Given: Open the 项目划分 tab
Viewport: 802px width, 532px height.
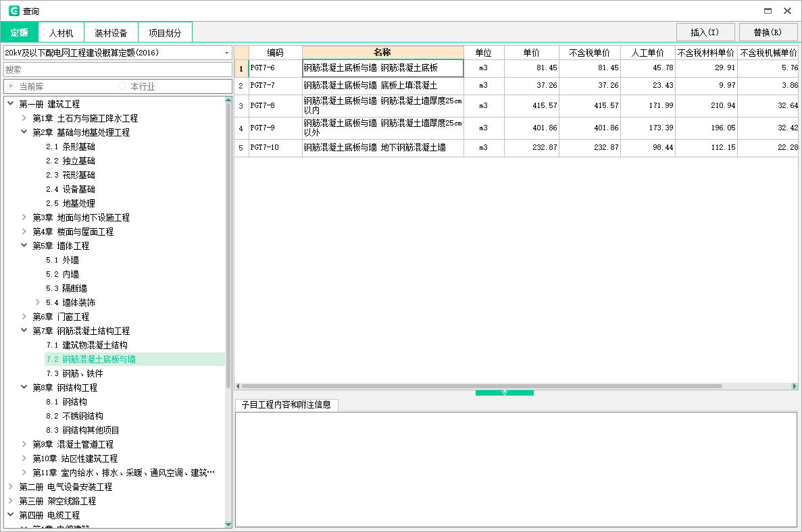Looking at the screenshot, I should (x=166, y=32).
